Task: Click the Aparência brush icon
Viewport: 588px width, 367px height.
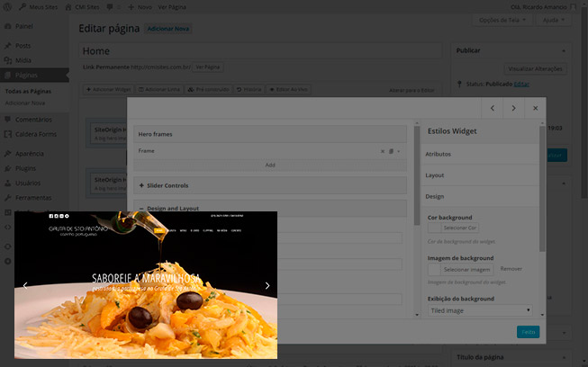Action: (x=8, y=154)
